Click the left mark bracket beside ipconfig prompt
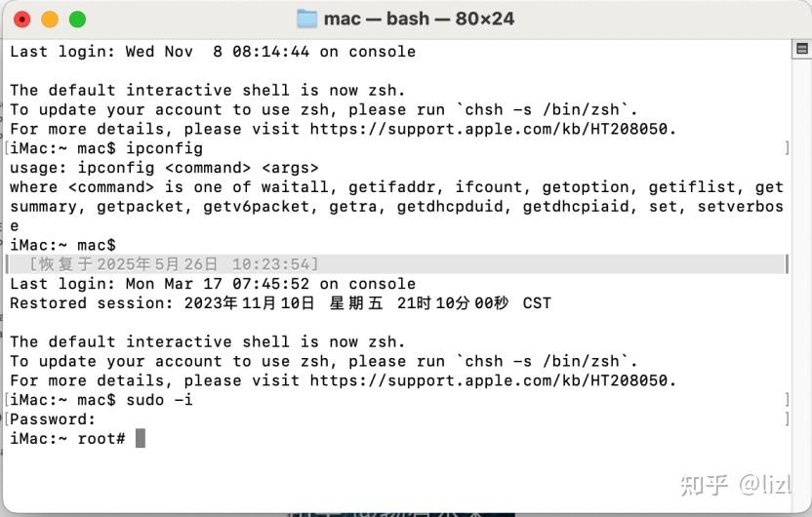Screen dimensions: 812x517 6,148
